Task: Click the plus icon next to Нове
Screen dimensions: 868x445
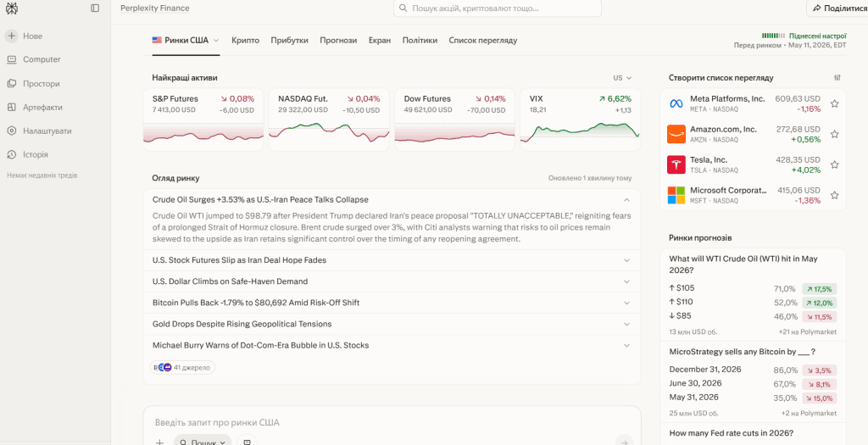Action: tap(12, 36)
